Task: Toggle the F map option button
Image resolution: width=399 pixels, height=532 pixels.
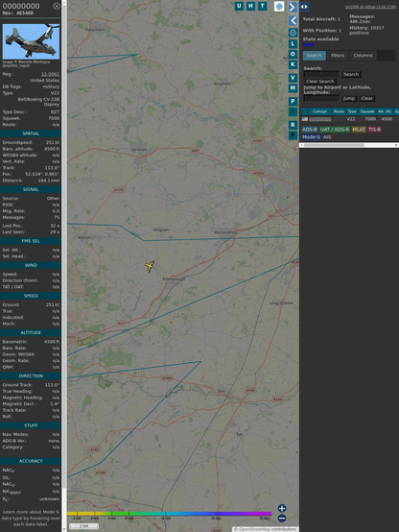Action: pos(293,135)
